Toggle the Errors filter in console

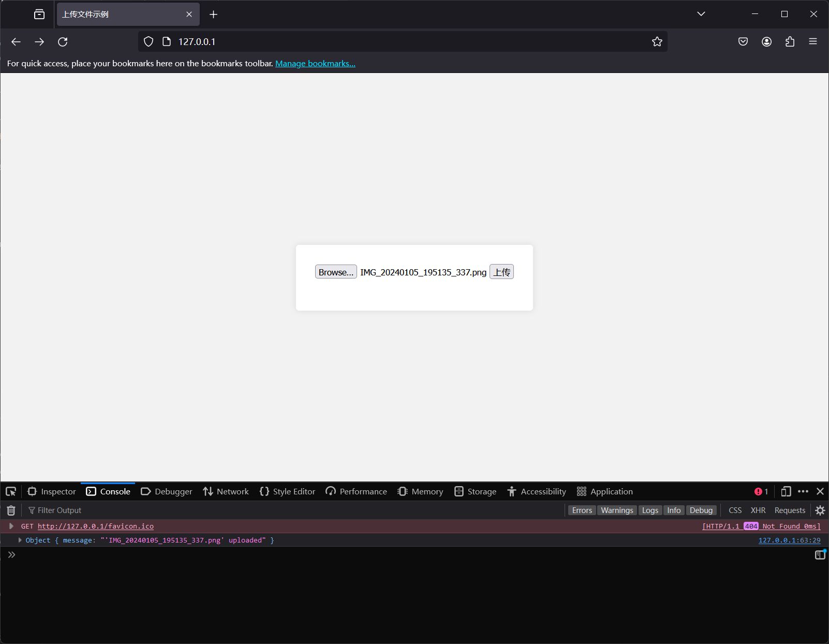pyautogui.click(x=582, y=510)
